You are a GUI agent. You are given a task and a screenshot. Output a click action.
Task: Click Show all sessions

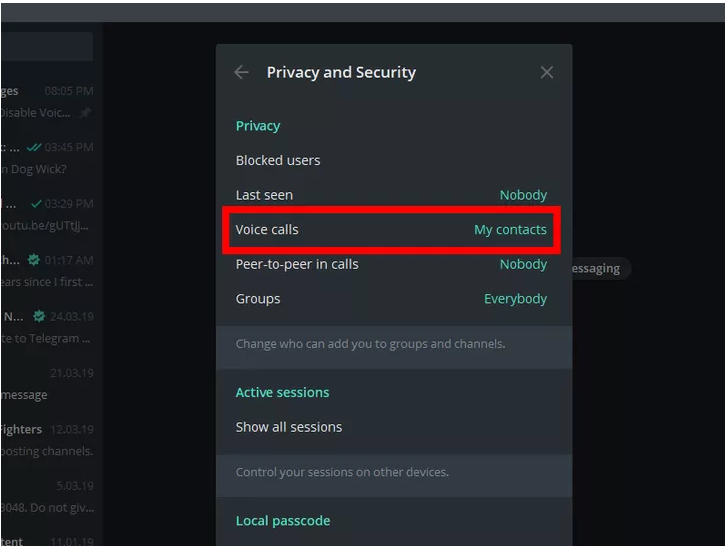[x=289, y=427]
